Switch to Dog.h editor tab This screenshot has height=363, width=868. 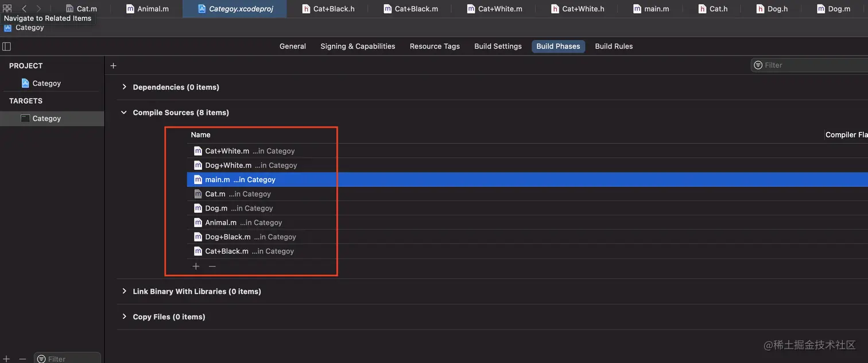coord(772,9)
